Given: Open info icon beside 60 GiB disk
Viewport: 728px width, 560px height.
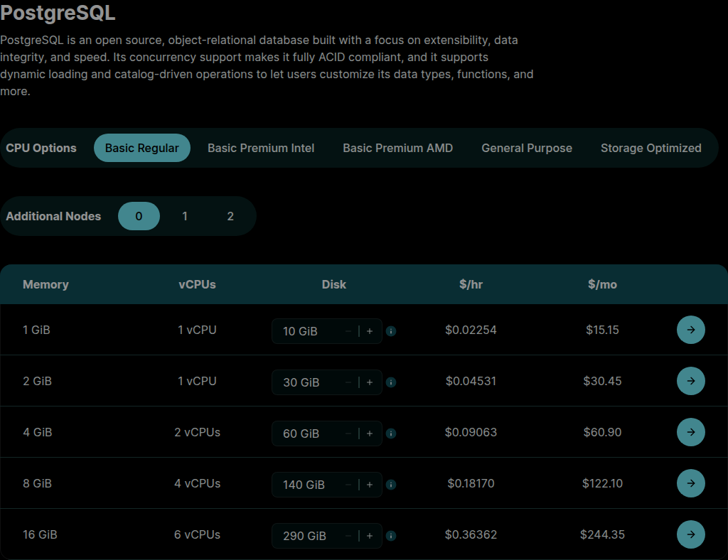Looking at the screenshot, I should [391, 434].
